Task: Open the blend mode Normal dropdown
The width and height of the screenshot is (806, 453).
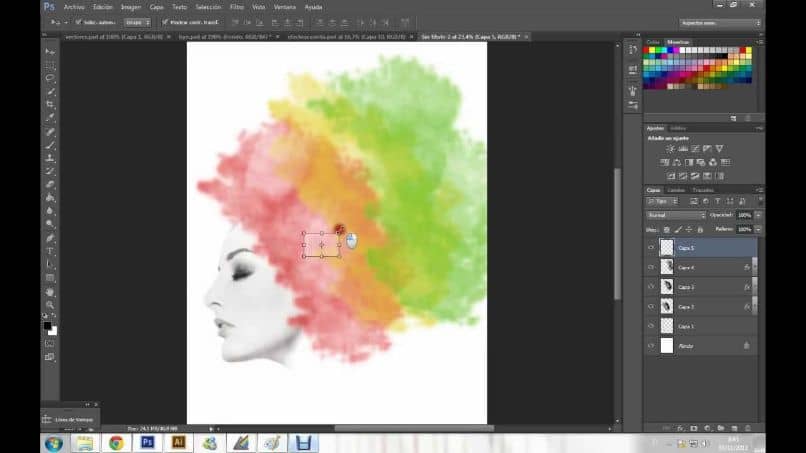Action: (675, 215)
